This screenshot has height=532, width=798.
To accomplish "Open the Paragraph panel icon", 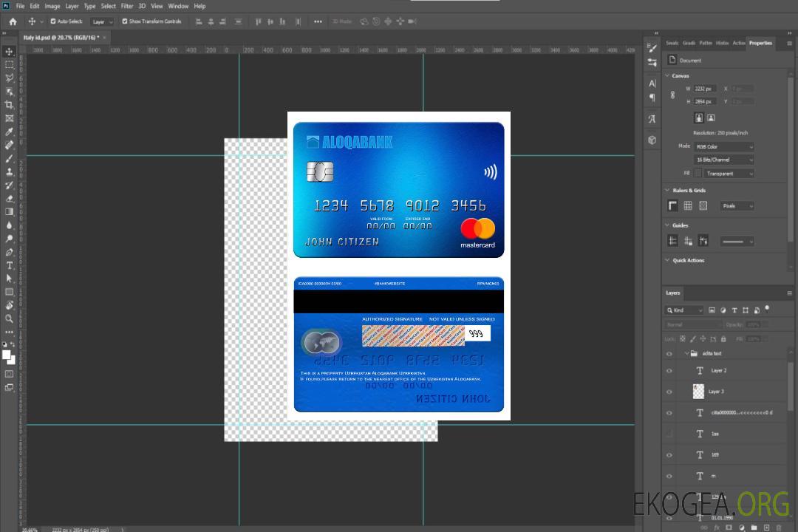I will pos(652,98).
